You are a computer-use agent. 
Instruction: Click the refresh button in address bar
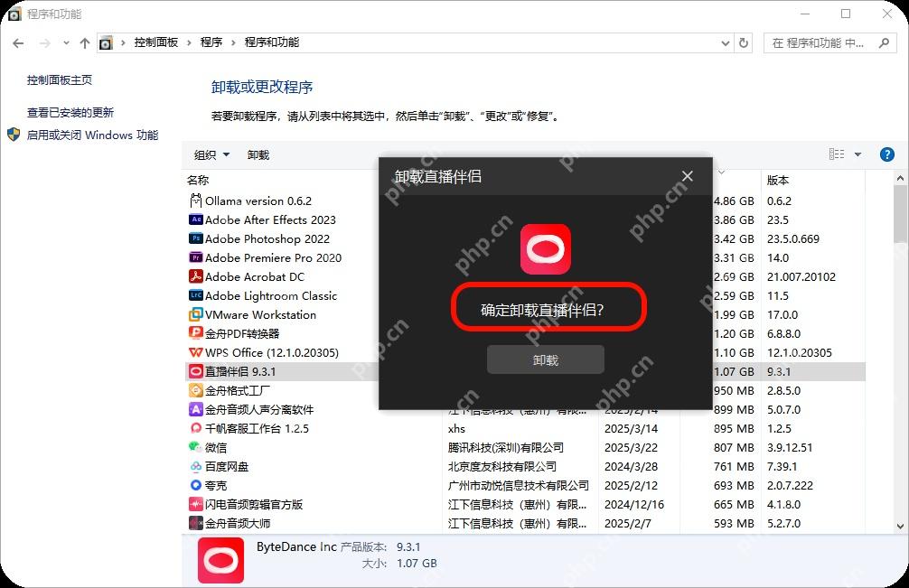point(744,42)
